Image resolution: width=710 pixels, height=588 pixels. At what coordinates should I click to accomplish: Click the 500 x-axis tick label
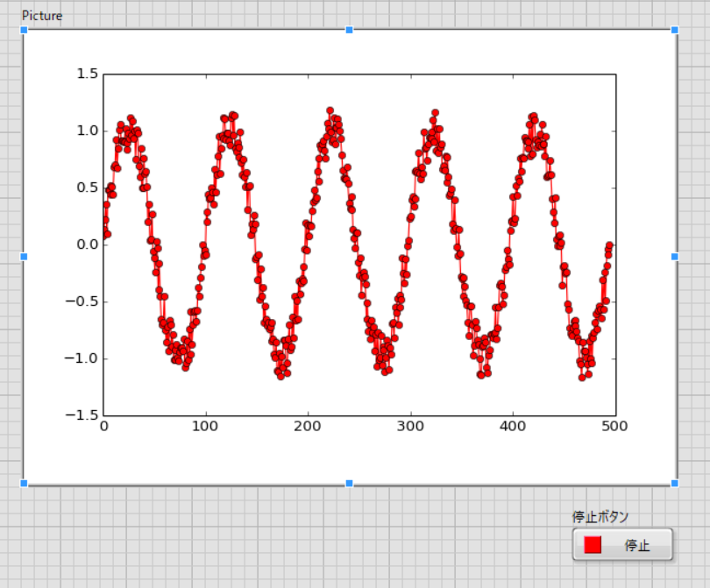click(x=614, y=426)
